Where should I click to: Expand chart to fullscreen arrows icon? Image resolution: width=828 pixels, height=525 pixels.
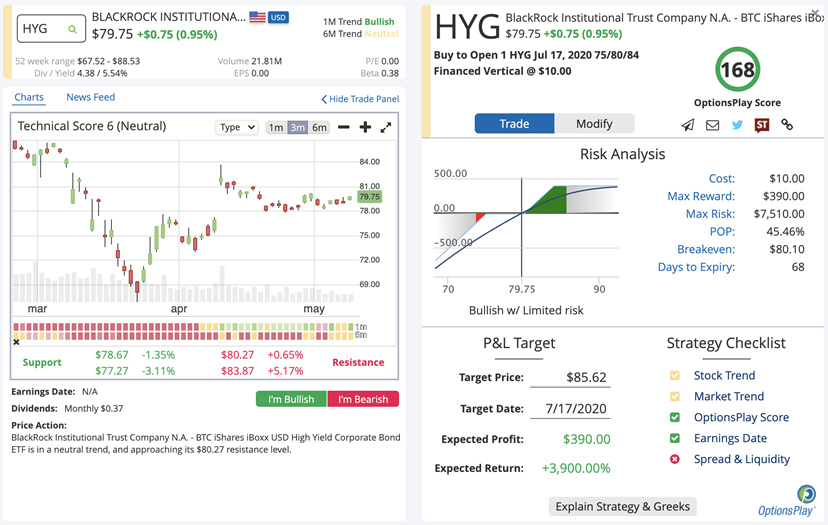[386, 127]
